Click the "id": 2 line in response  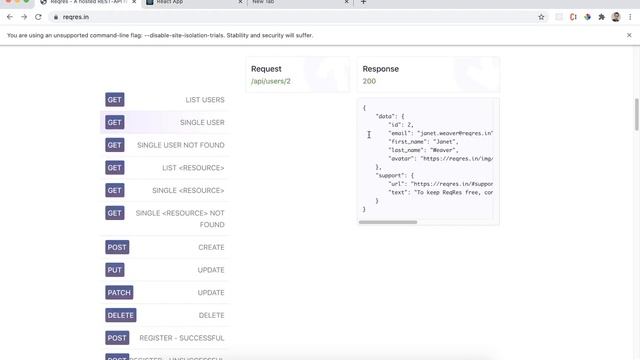point(401,125)
